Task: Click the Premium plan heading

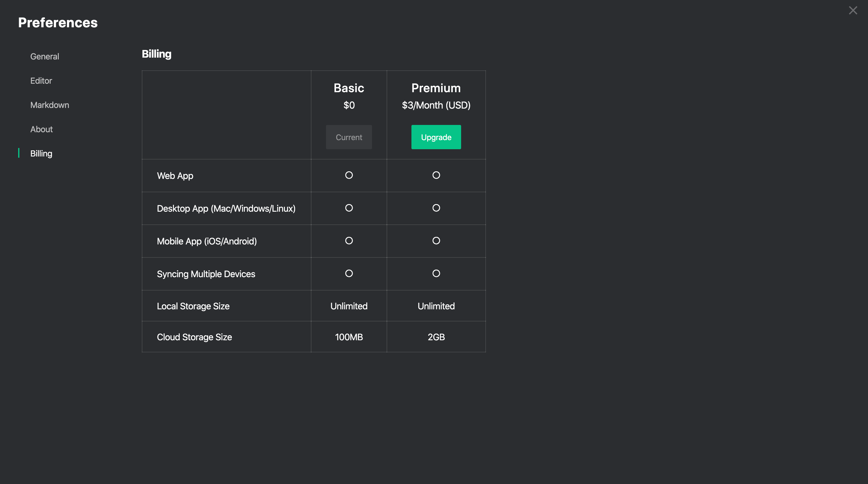Action: click(436, 88)
